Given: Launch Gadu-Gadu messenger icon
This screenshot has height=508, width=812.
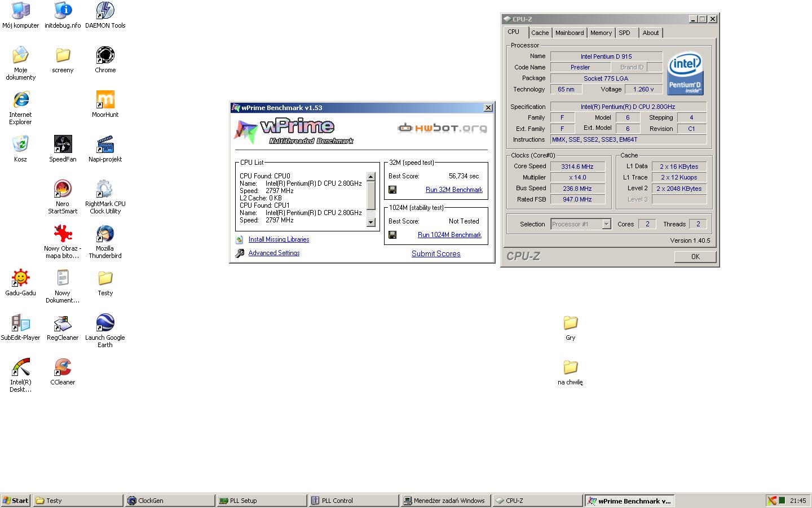Looking at the screenshot, I should click(20, 278).
